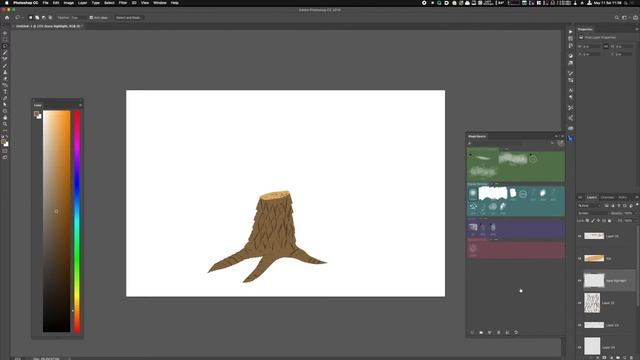Image resolution: width=640 pixels, height=360 pixels.
Task: Hide the 'base highlight' layer
Action: pyautogui.click(x=580, y=281)
